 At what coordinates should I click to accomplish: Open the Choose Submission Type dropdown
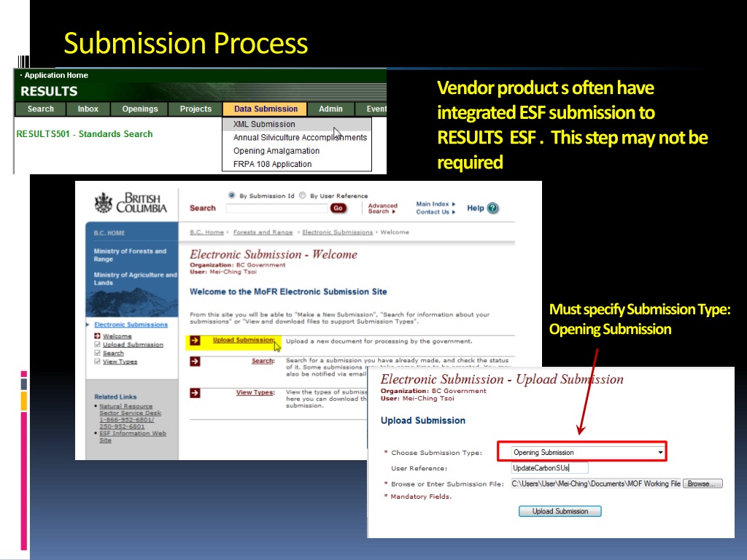pos(588,452)
